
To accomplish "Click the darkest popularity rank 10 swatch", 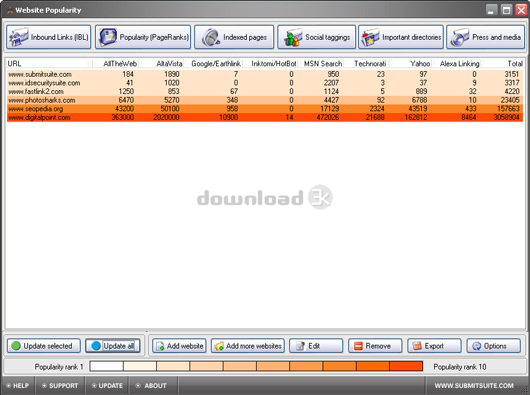I will 406,366.
